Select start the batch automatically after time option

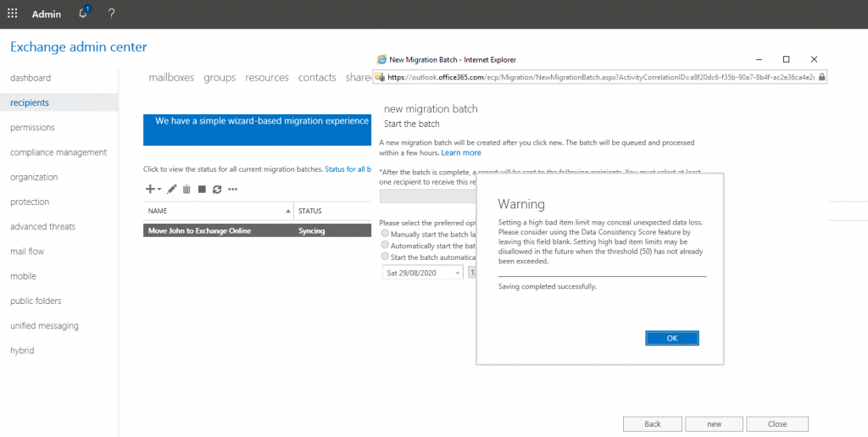(385, 257)
